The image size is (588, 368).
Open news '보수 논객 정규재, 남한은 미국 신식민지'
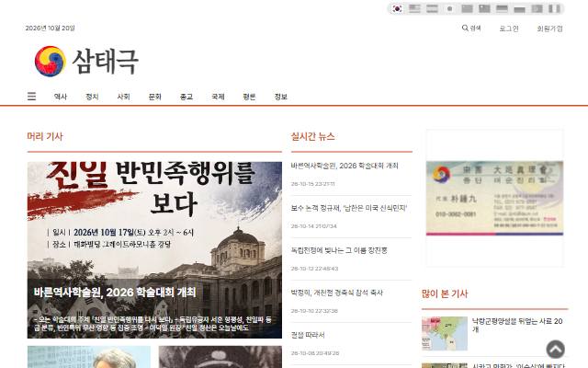pyautogui.click(x=349, y=208)
